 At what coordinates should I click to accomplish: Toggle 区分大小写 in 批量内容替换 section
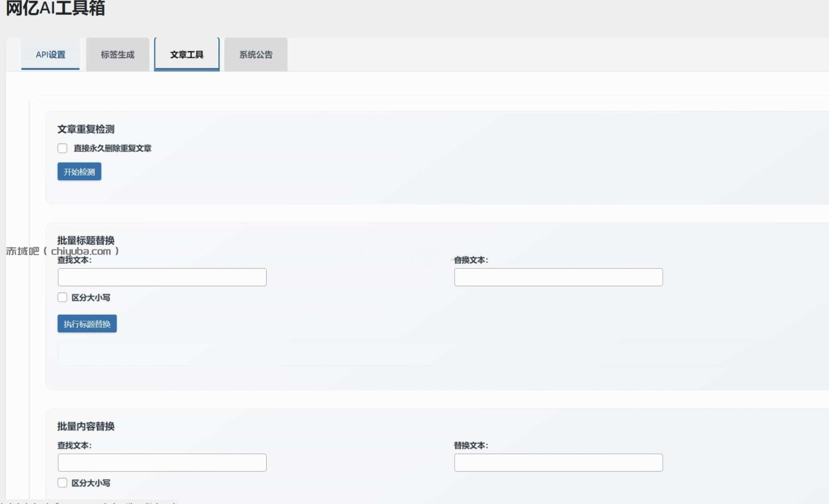point(62,482)
